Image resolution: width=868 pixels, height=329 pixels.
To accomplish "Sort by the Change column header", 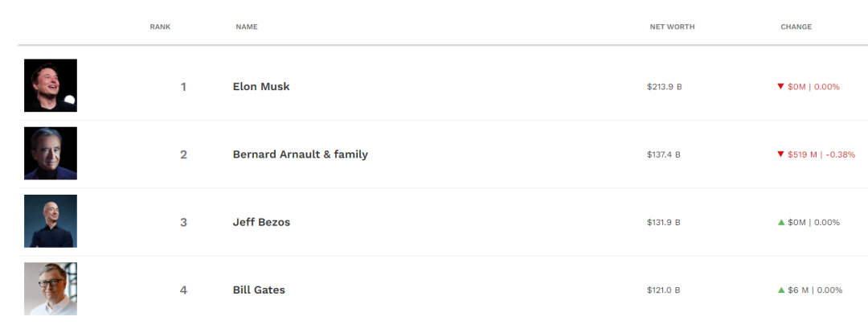I will point(796,27).
